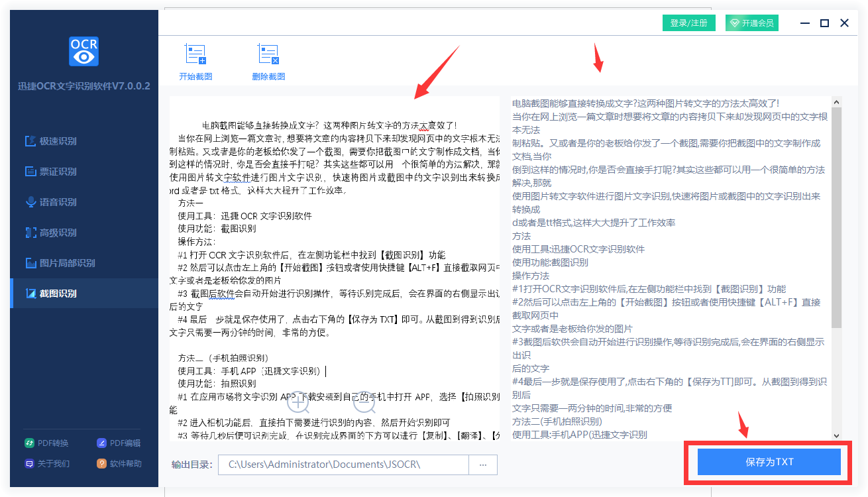Select 极速识别 in the sidebar
868x497 pixels.
(84, 141)
